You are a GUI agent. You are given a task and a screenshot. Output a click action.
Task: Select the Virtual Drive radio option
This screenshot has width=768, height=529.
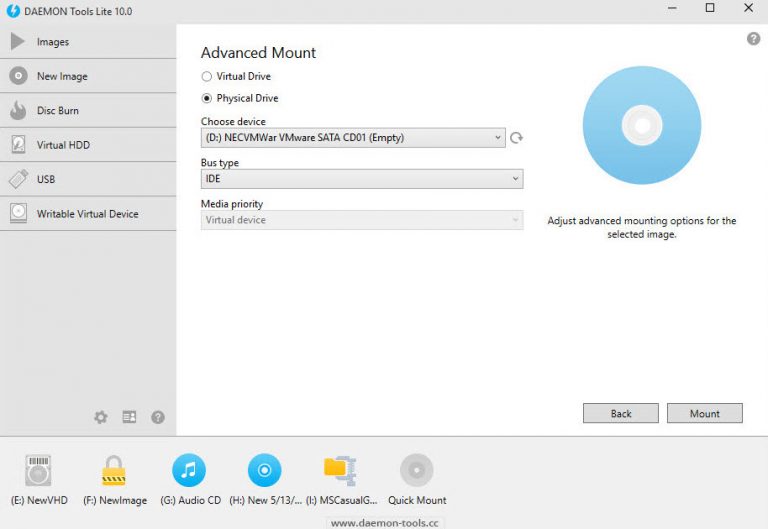(x=207, y=76)
